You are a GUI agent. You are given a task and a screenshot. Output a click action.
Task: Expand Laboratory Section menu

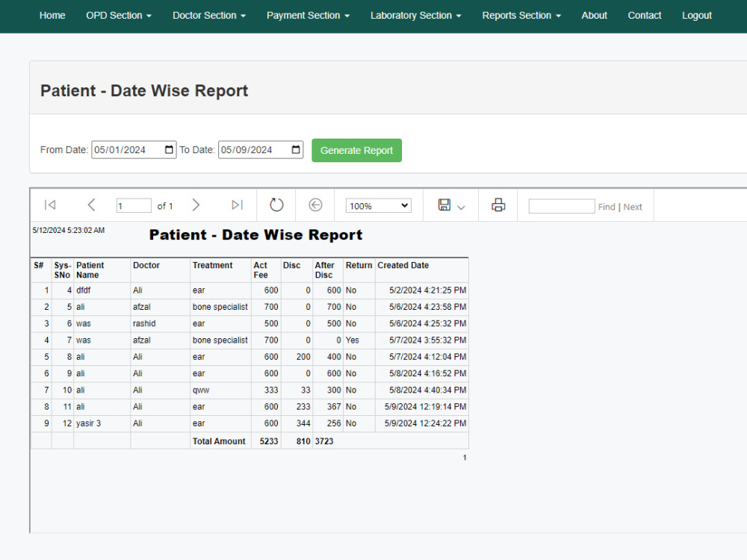416,15
